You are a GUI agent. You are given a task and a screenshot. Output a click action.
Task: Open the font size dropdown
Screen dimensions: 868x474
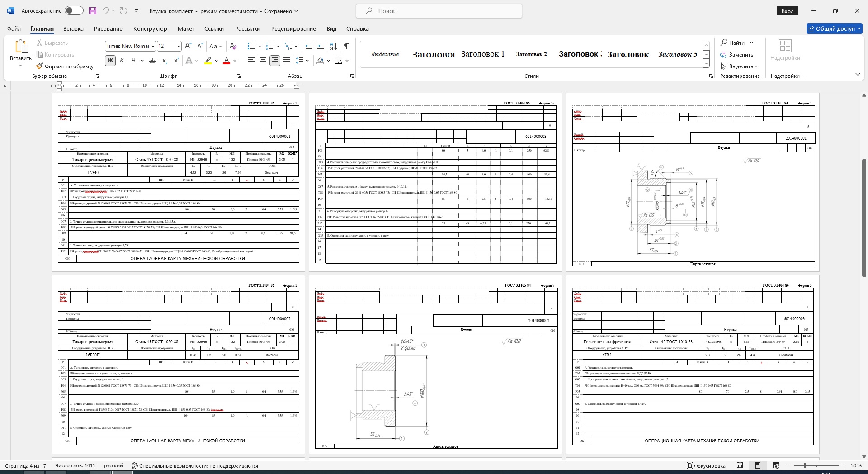click(179, 46)
